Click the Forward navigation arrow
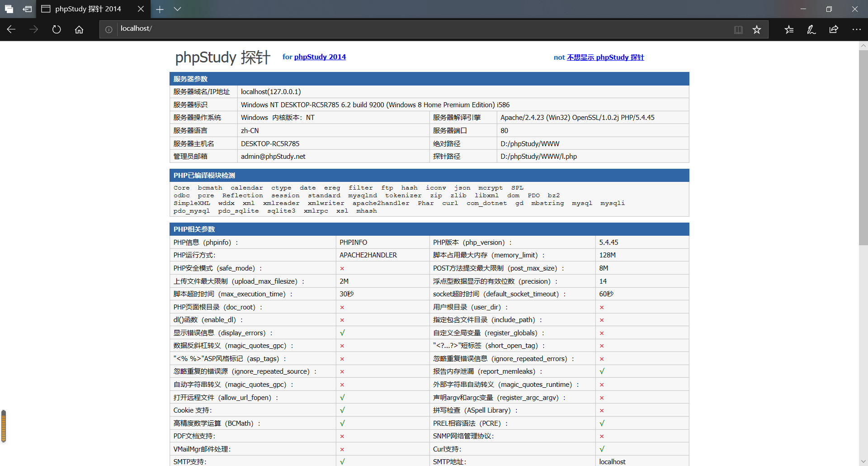This screenshot has width=868, height=466. pos(34,29)
